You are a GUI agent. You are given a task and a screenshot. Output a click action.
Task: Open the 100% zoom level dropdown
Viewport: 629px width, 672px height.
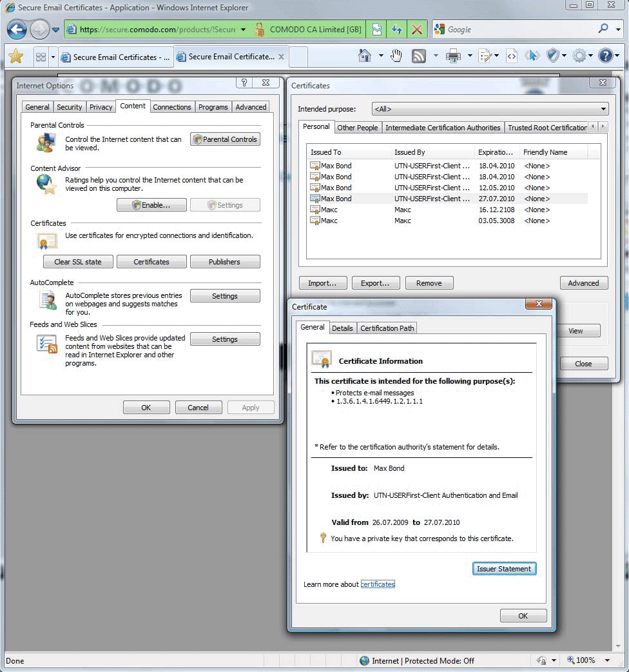click(x=607, y=660)
